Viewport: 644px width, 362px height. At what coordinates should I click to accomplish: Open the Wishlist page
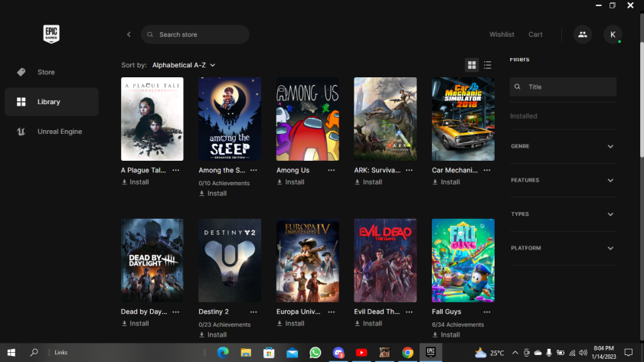coord(502,34)
